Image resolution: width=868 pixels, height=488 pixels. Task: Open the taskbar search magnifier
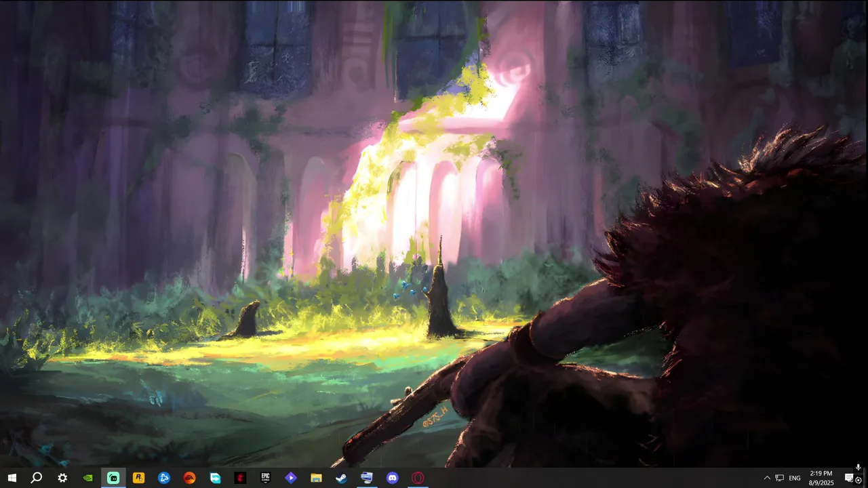pos(37,478)
